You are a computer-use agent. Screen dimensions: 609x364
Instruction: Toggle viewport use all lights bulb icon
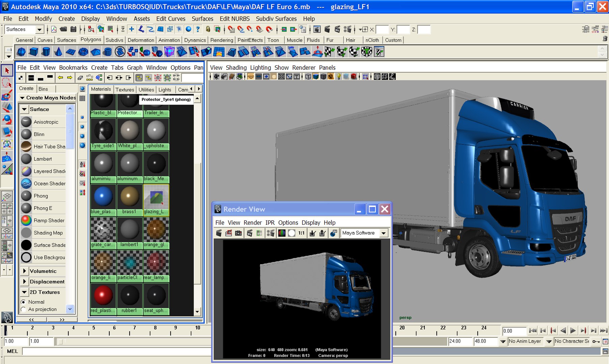338,77
